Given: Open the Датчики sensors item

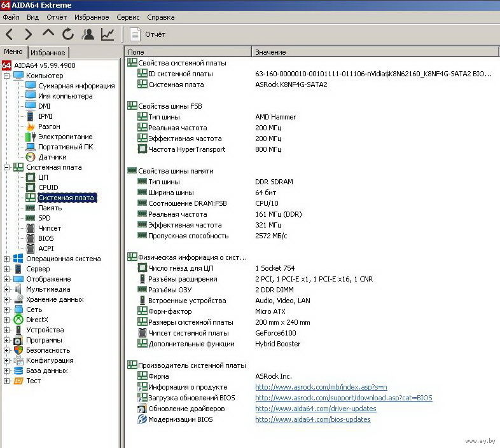Looking at the screenshot, I should click(x=52, y=157).
